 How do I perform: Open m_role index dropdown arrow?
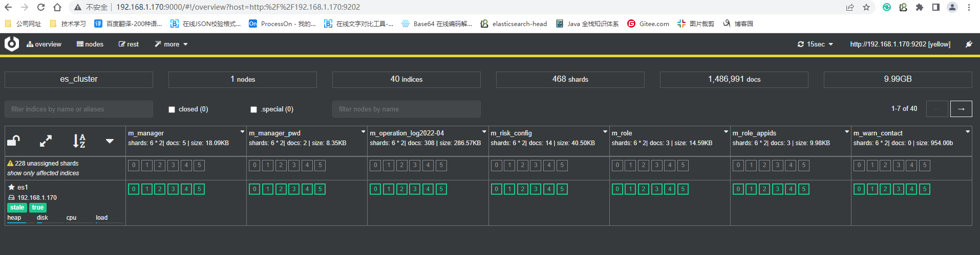point(726,132)
